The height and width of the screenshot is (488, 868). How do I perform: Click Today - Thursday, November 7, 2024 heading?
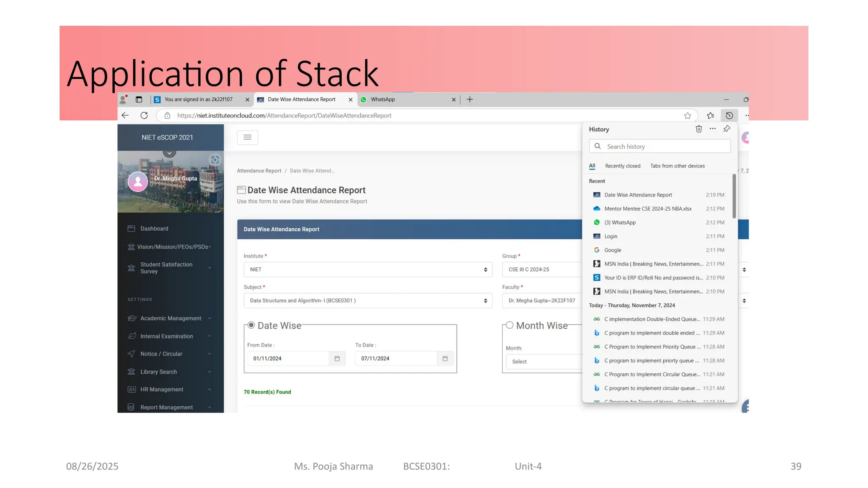pos(632,305)
